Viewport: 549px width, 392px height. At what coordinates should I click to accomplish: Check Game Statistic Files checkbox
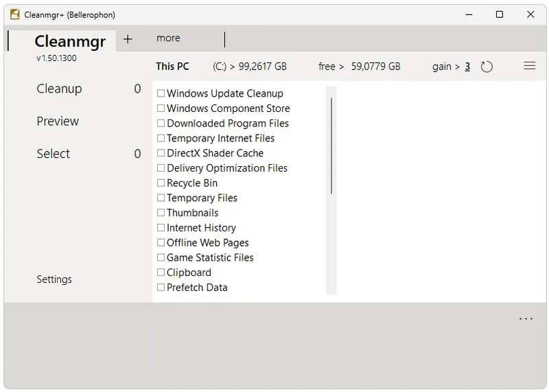pyautogui.click(x=161, y=257)
